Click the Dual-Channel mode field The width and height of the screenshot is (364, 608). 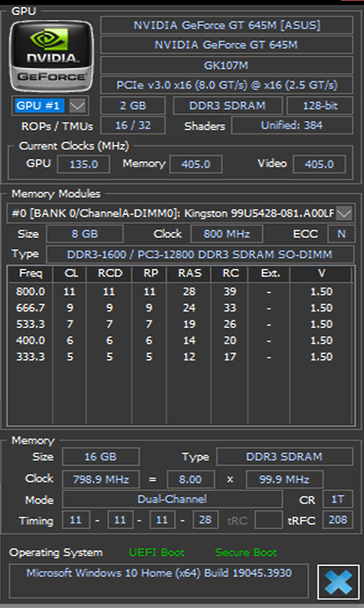coord(172,499)
